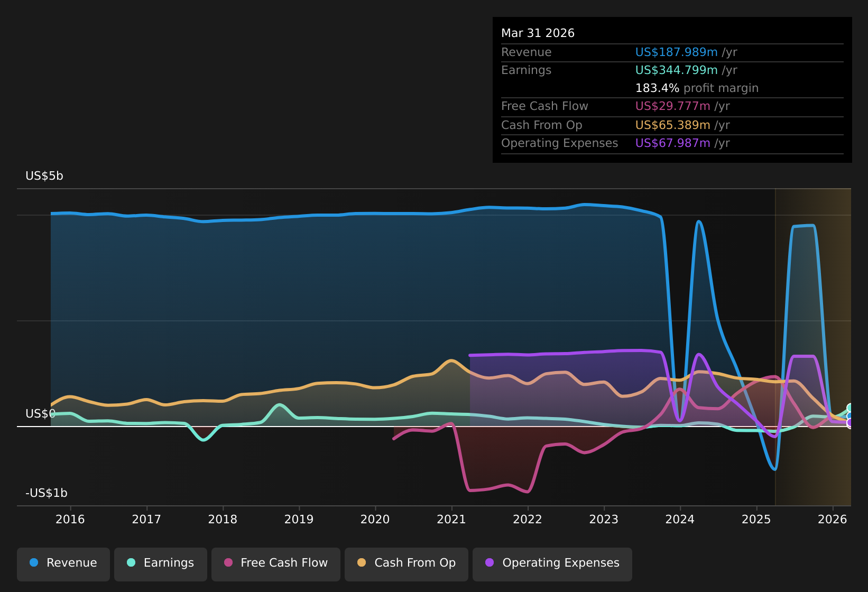
Task: Click the US$187.989m revenue value
Action: [x=676, y=52]
